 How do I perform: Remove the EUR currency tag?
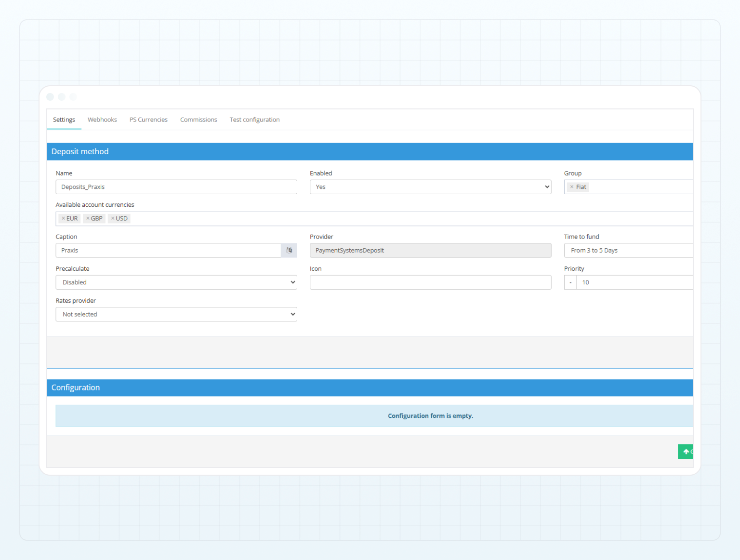[63, 218]
